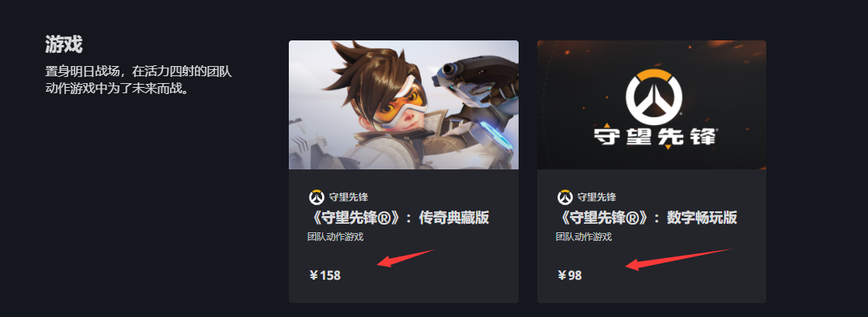Open the Tracer artwork thumbnail
Screen dimensions: 868x317
click(404, 105)
